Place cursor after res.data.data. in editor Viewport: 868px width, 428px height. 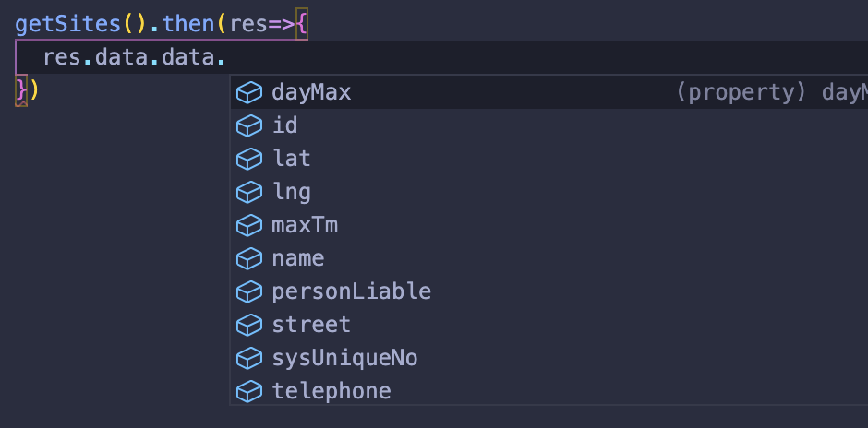coord(227,57)
